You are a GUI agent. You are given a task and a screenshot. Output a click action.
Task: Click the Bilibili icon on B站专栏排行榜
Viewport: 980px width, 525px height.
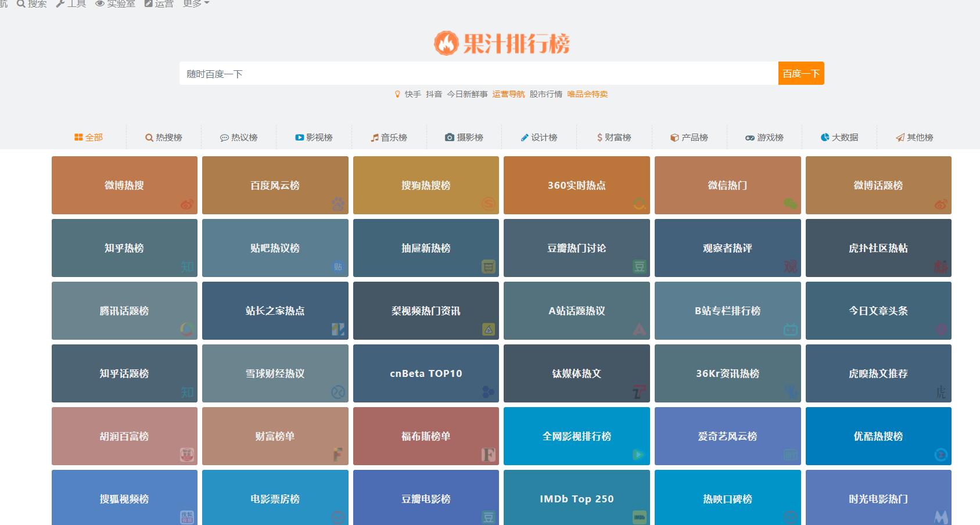pyautogui.click(x=790, y=330)
